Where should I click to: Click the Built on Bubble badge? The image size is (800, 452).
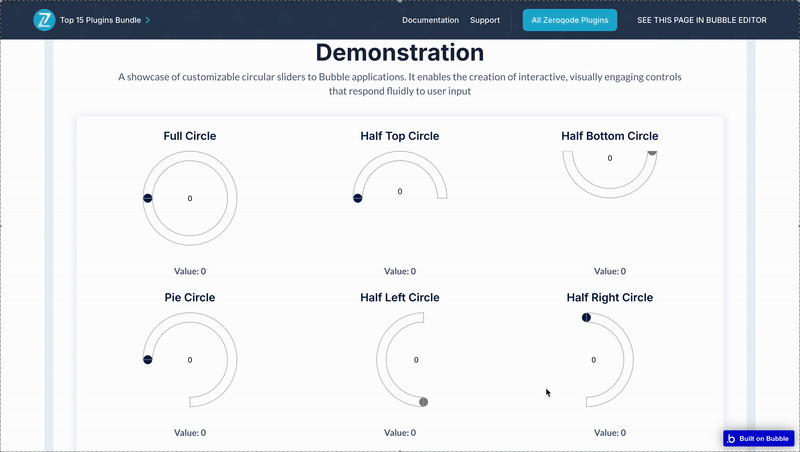pos(758,438)
